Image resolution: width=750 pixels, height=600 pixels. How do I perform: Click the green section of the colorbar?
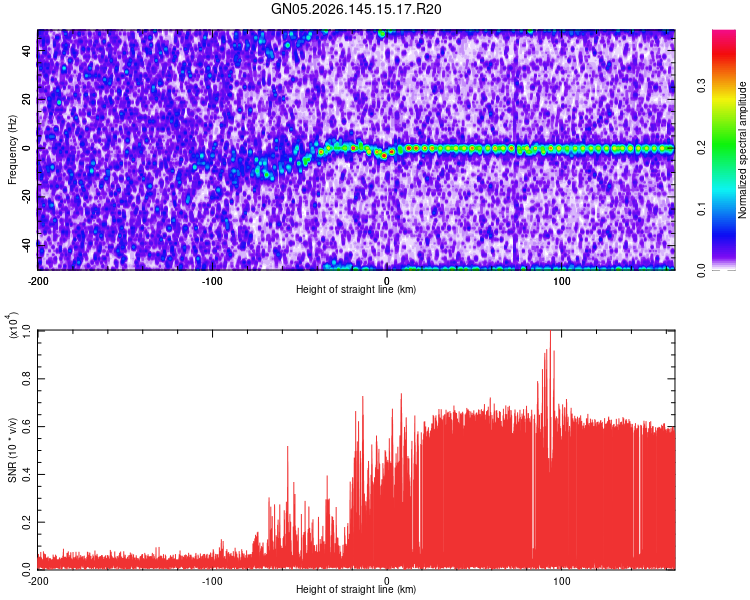coord(724,144)
